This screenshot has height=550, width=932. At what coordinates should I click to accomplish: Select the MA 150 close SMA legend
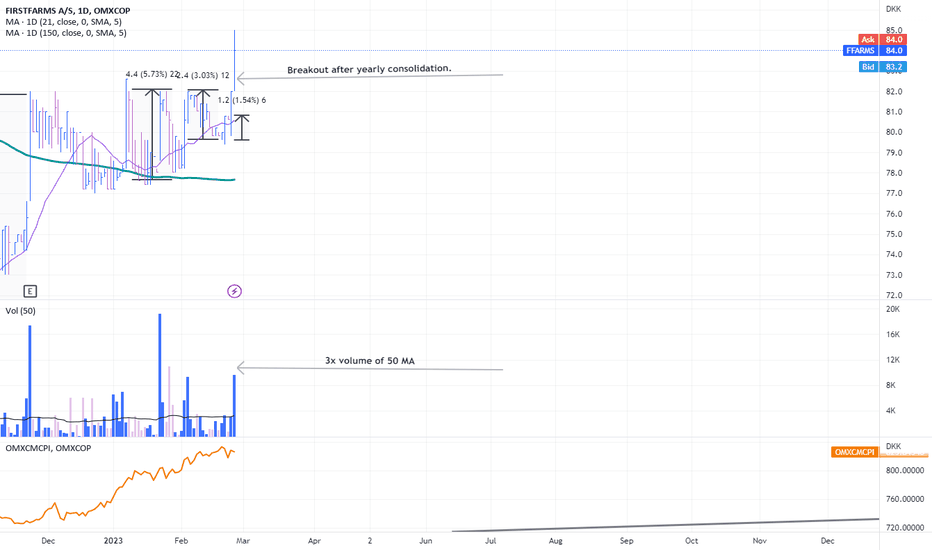click(66, 33)
